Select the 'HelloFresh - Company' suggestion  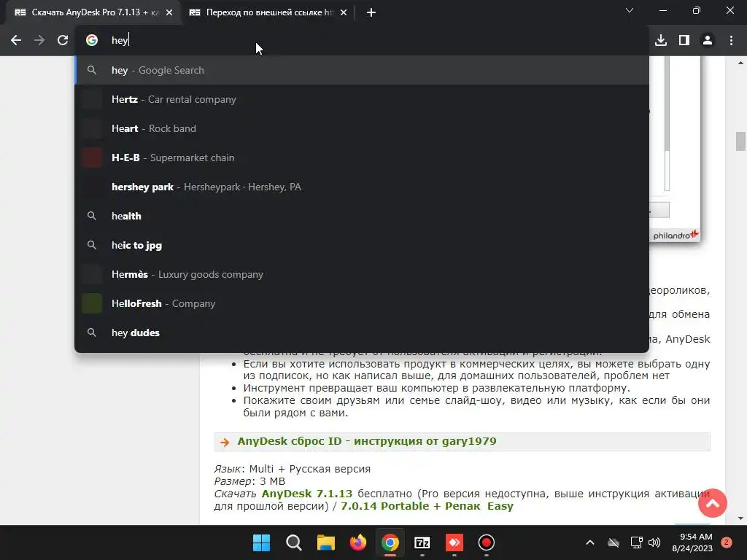click(362, 304)
